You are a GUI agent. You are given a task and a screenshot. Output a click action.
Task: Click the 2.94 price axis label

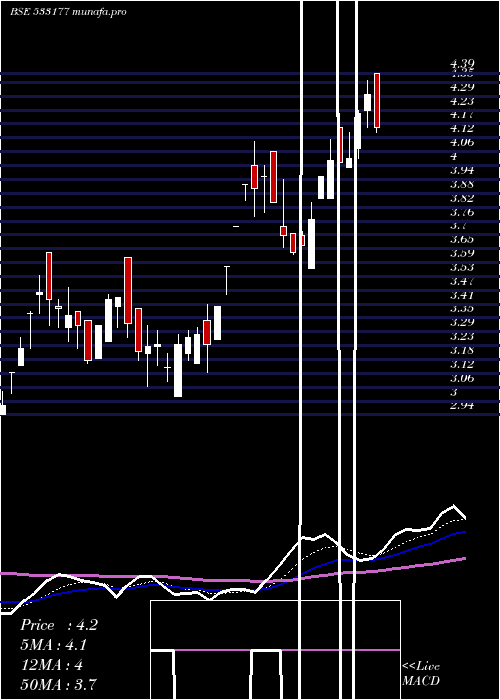coord(462,405)
